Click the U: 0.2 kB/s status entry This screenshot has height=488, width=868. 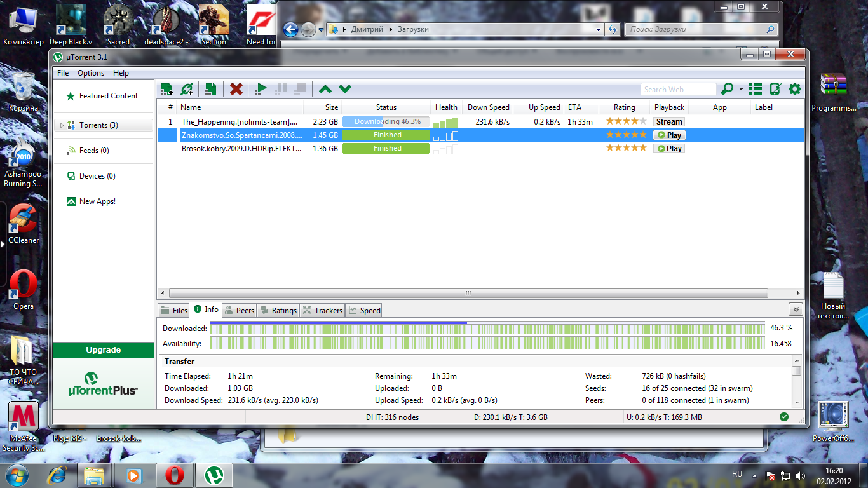click(664, 417)
